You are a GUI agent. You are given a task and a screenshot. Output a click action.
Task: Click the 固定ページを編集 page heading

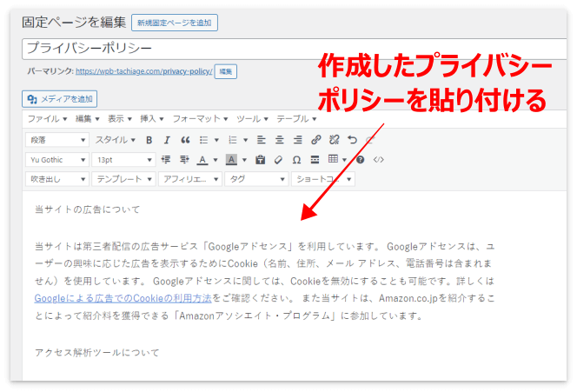(74, 23)
